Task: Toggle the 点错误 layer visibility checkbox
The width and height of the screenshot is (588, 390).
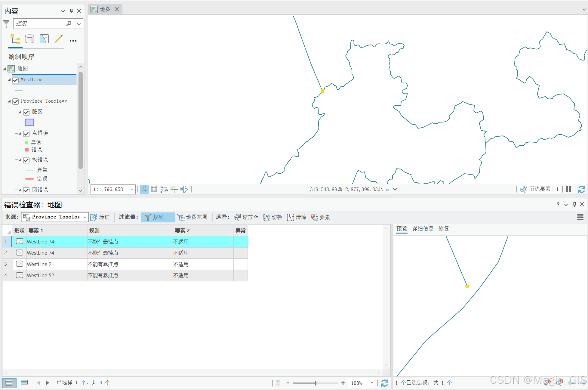Action: click(x=26, y=133)
